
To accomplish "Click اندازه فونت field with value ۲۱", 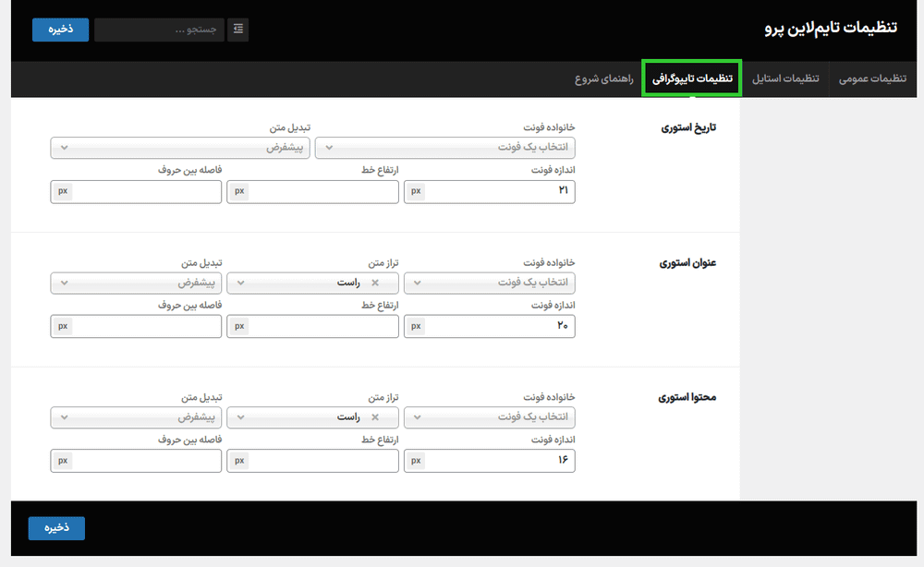I will 489,191.
